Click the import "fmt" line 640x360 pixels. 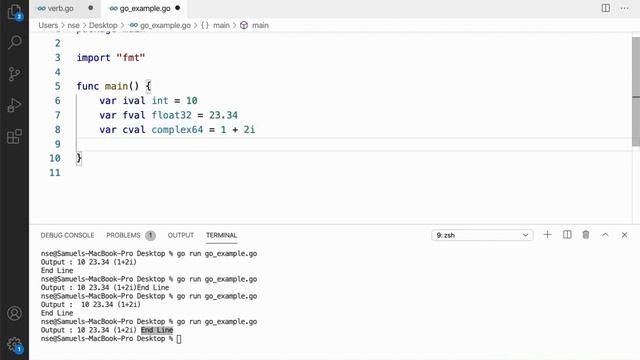(111, 58)
